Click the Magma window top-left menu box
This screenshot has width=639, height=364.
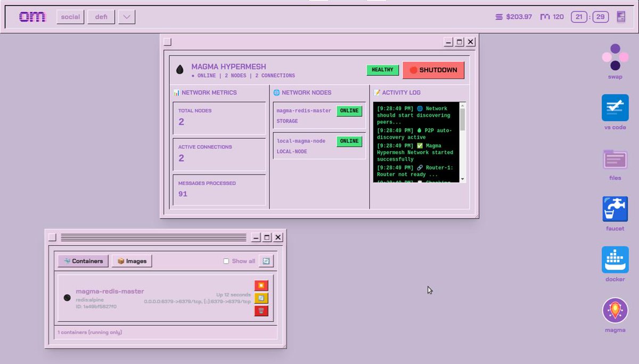pos(167,42)
